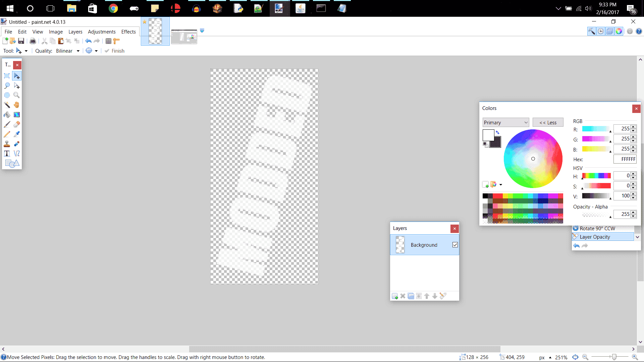The image size is (644, 362).
Task: Select the Rectangle Select tool
Action: pos(7,76)
